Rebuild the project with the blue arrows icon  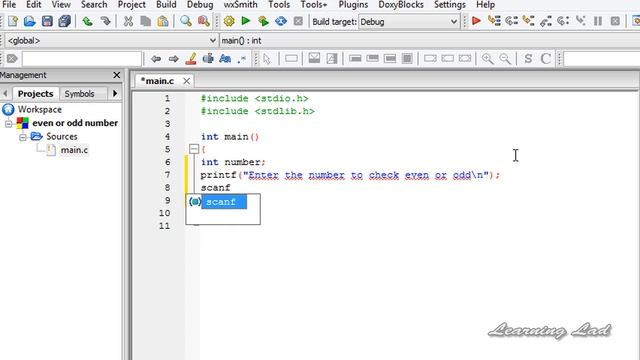tap(280, 21)
